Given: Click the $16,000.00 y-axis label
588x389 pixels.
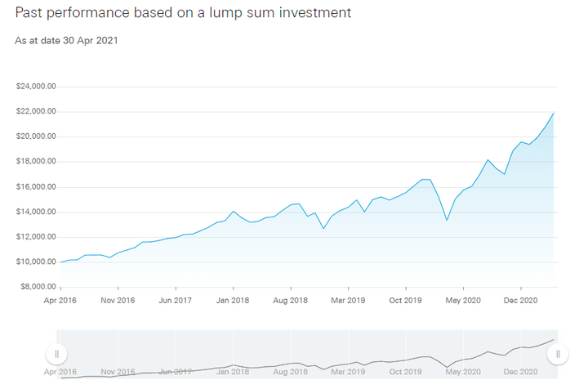Looking at the screenshot, I should click(36, 187).
